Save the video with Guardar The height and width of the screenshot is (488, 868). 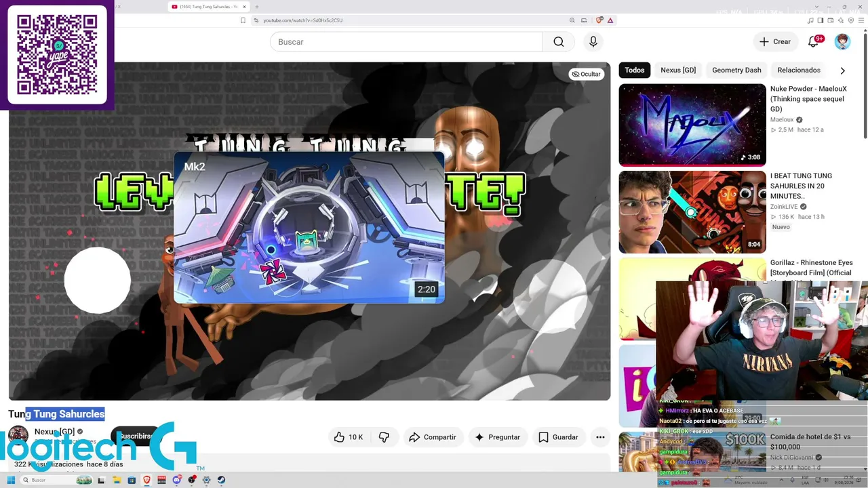[558, 437]
